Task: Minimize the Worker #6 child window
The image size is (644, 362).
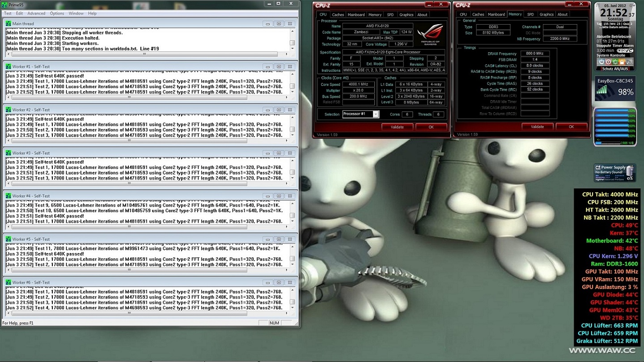Action: pos(267,282)
